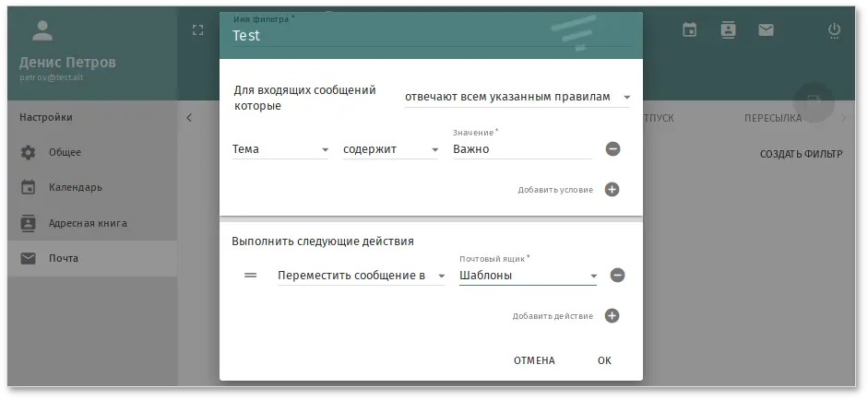This screenshot has width=868, height=400.
Task: Click the filter name field containing Test
Action: 431,35
